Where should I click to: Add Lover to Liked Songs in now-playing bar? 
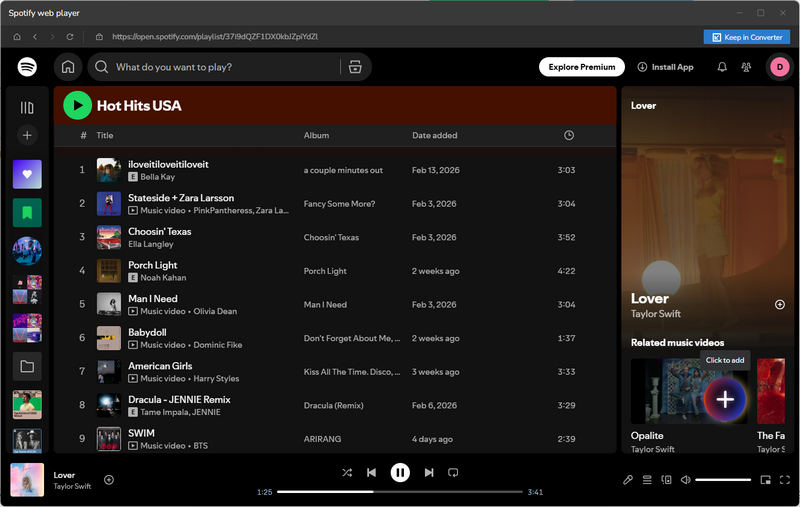tap(109, 479)
